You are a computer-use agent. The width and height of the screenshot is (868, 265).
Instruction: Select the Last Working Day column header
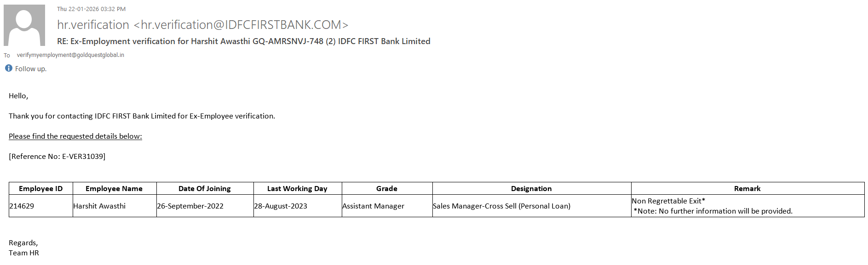[297, 189]
